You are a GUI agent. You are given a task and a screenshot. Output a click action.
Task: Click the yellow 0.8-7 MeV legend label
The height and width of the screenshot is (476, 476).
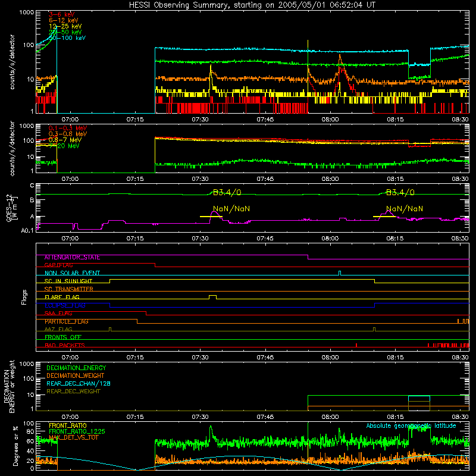(65, 140)
